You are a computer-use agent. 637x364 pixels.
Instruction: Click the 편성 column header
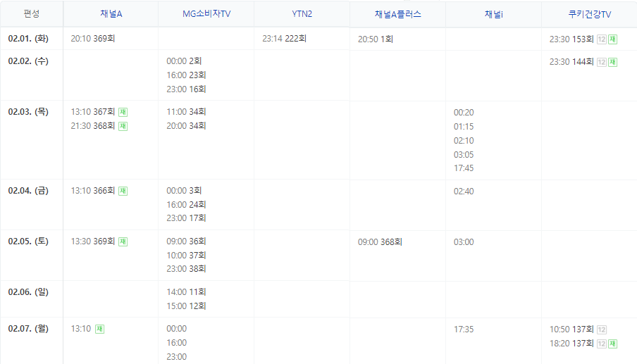click(x=32, y=14)
